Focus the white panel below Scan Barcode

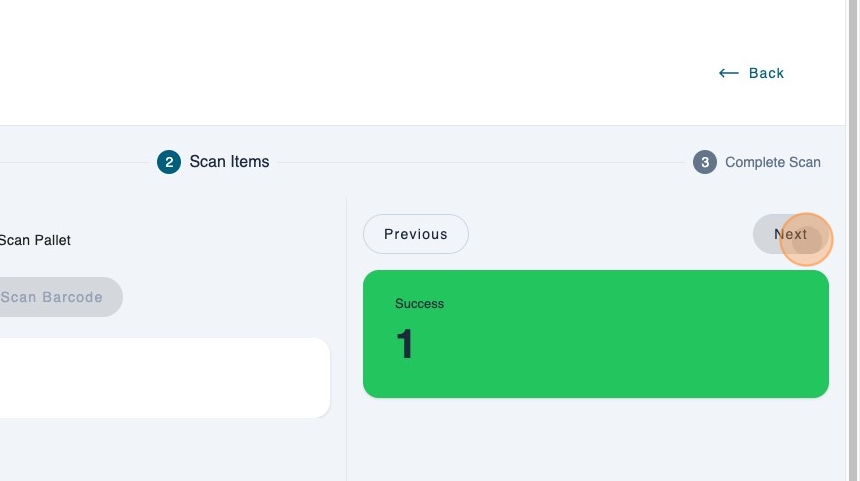[x=160, y=378]
